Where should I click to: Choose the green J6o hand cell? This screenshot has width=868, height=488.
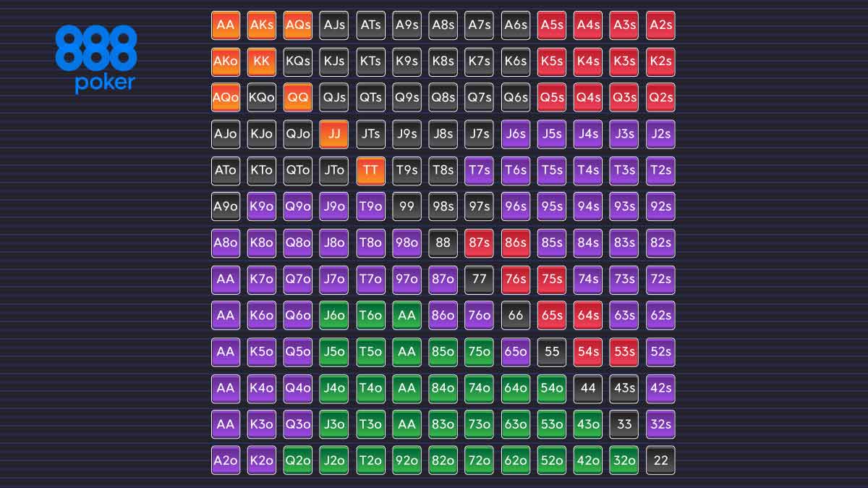(x=334, y=316)
